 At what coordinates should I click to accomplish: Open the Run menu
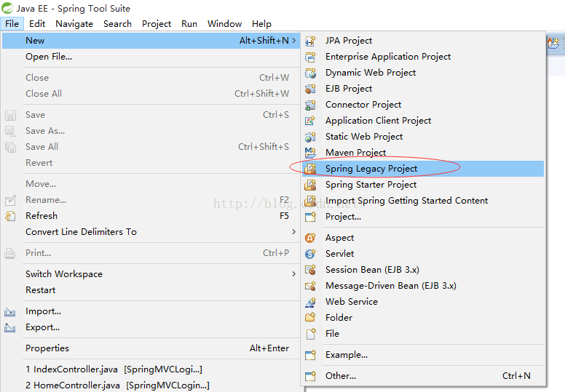pyautogui.click(x=189, y=24)
